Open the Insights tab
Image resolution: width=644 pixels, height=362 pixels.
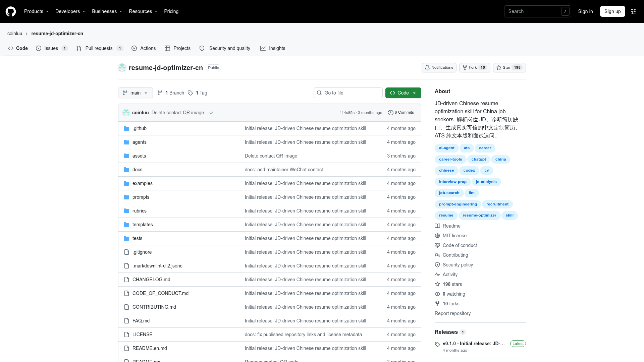[x=273, y=48]
